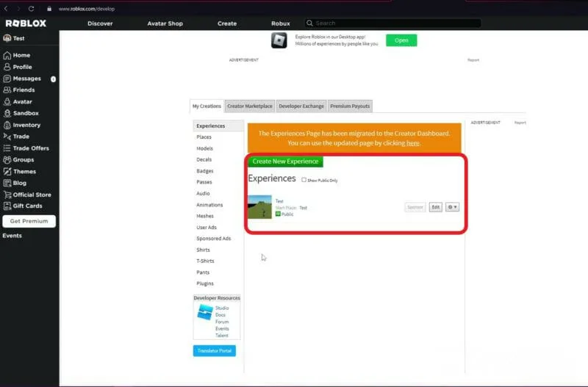Click the browser back arrow
This screenshot has width=588, height=387.
click(6, 9)
